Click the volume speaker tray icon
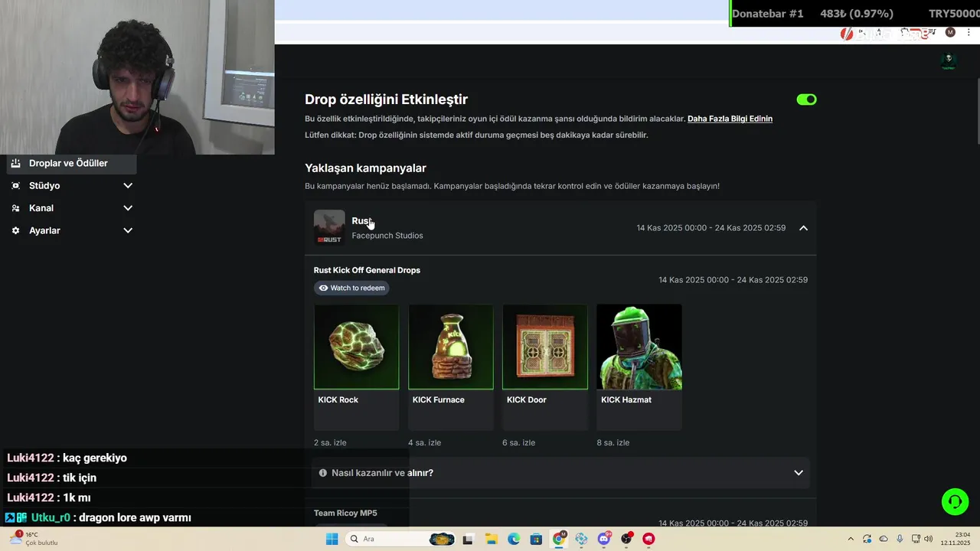 click(x=928, y=539)
